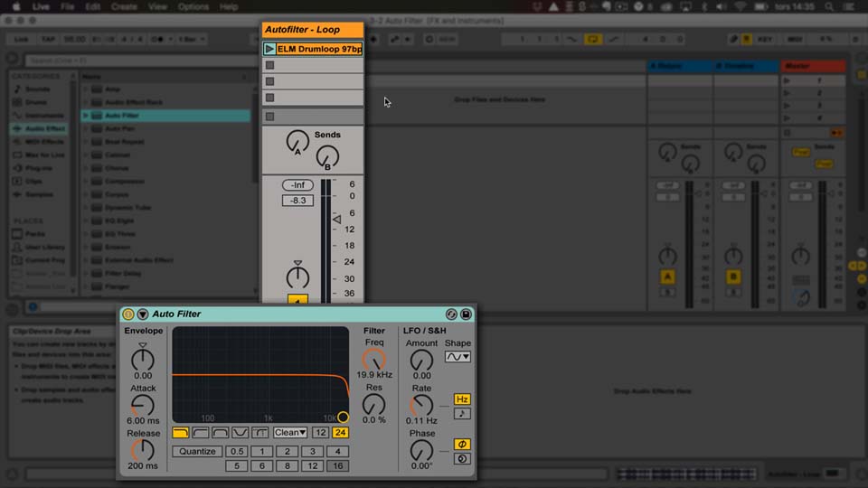The width and height of the screenshot is (868, 488).
Task: Select the Autofilter - Loop track title
Action: [313, 30]
